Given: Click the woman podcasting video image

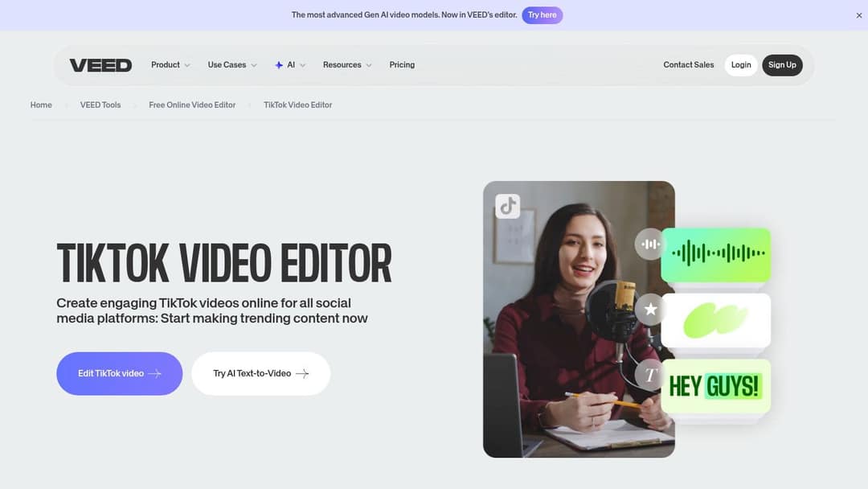Looking at the screenshot, I should pyautogui.click(x=579, y=319).
